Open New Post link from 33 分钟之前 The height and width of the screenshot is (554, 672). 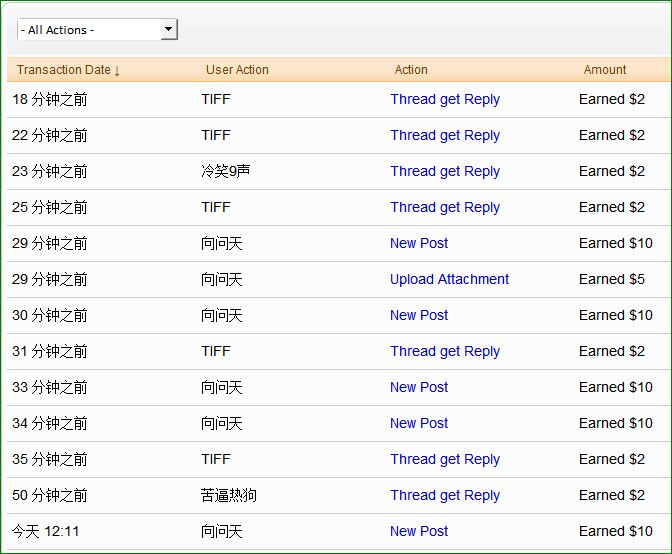[x=419, y=387]
